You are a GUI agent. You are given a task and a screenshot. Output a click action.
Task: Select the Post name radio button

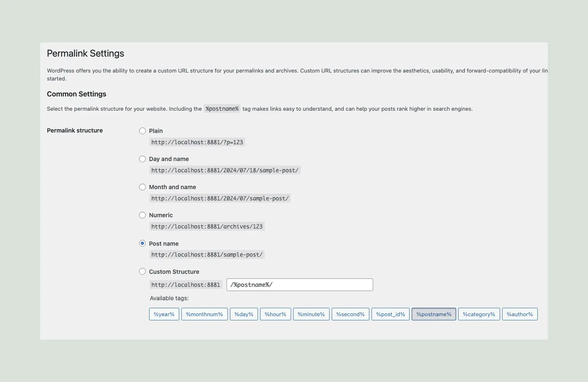pos(142,243)
